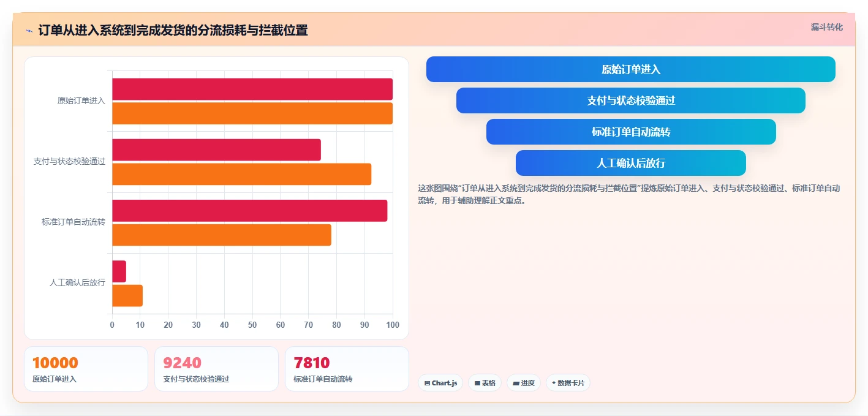Click the x-axis tick labeled 70
This screenshot has height=416, width=868.
click(309, 325)
